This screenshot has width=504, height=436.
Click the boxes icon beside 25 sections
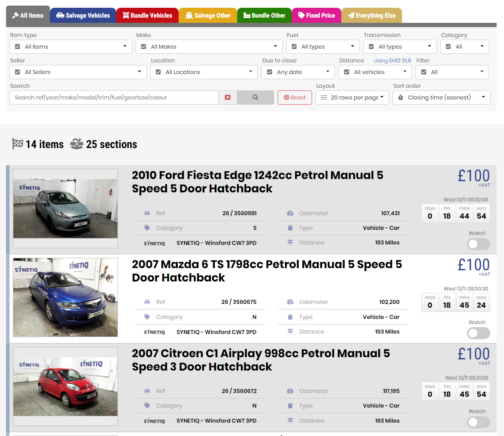click(x=77, y=144)
